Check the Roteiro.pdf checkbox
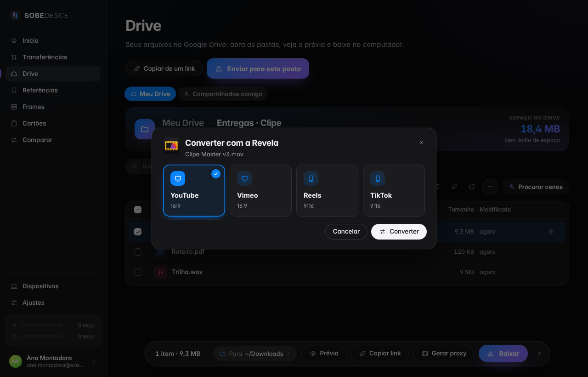 coord(138,252)
